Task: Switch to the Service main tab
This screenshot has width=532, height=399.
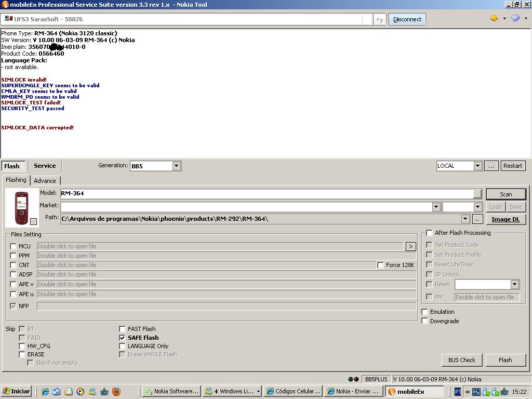Action: [45, 166]
